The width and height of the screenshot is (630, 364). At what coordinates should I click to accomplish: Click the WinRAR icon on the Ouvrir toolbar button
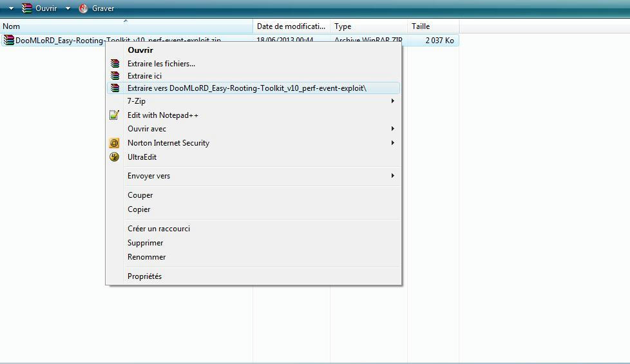tap(27, 8)
